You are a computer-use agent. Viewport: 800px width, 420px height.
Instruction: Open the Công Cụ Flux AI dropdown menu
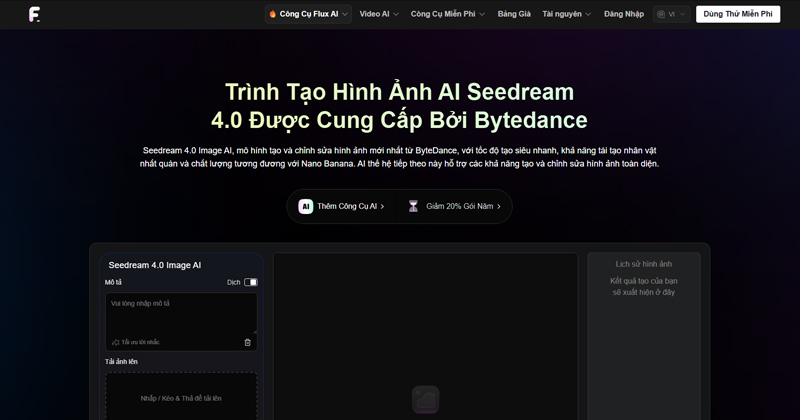[x=308, y=14]
